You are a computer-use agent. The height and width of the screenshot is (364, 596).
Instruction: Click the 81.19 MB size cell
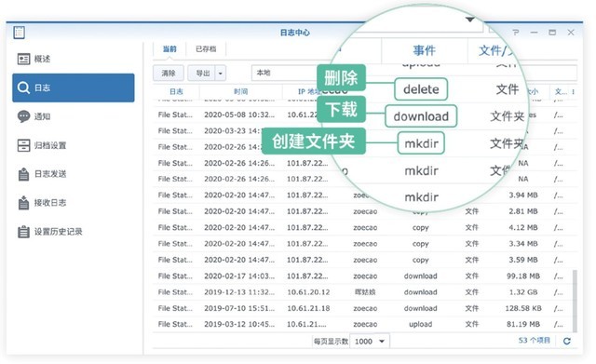click(x=523, y=324)
